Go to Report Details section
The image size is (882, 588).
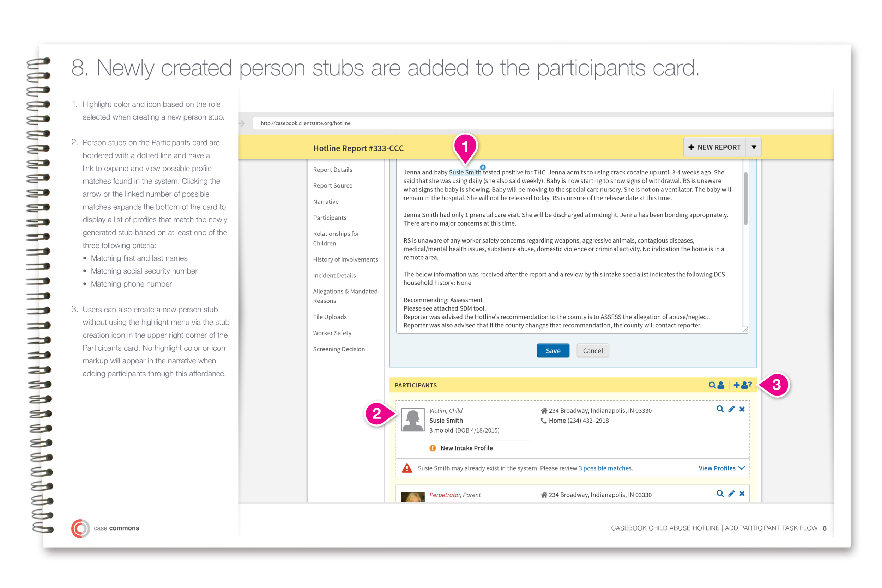(333, 170)
